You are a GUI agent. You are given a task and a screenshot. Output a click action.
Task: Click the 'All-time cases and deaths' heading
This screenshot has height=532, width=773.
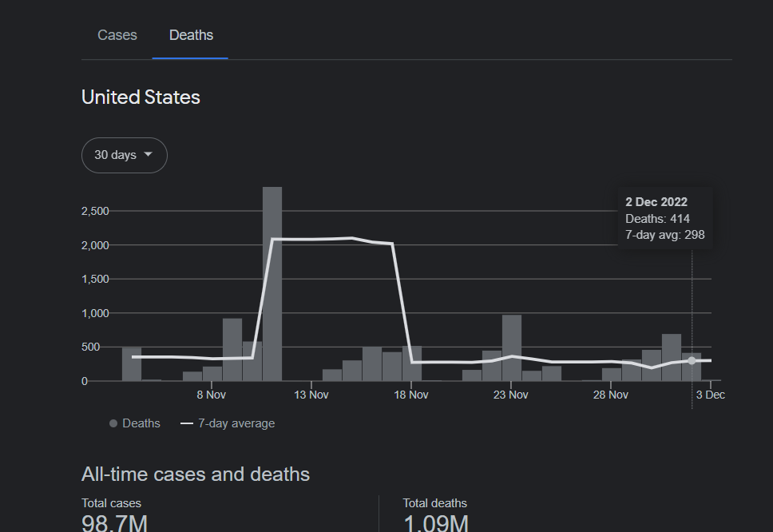tap(196, 474)
